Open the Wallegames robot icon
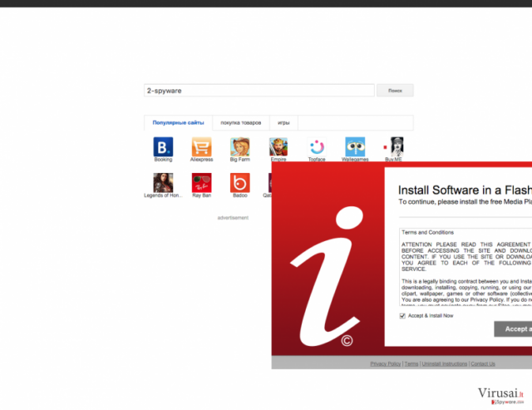The height and width of the screenshot is (410, 532). (x=355, y=146)
